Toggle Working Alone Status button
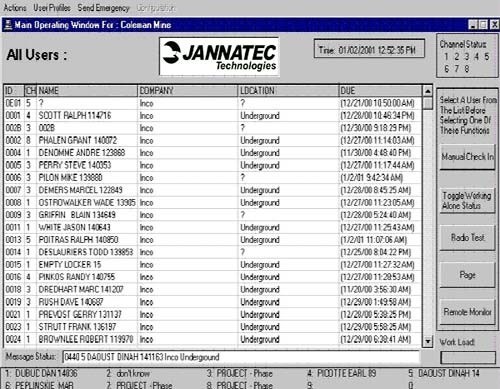500x389 pixels. [x=467, y=200]
